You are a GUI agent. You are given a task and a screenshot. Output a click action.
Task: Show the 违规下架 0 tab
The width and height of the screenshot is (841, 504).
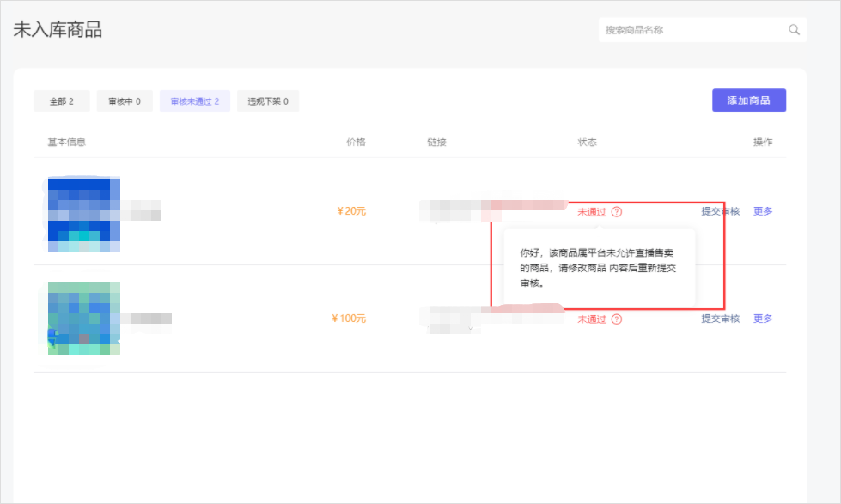[268, 101]
